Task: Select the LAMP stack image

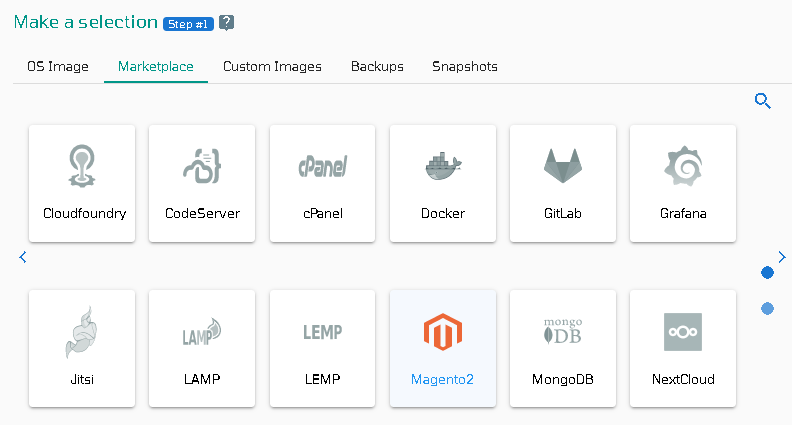Action: pyautogui.click(x=202, y=349)
